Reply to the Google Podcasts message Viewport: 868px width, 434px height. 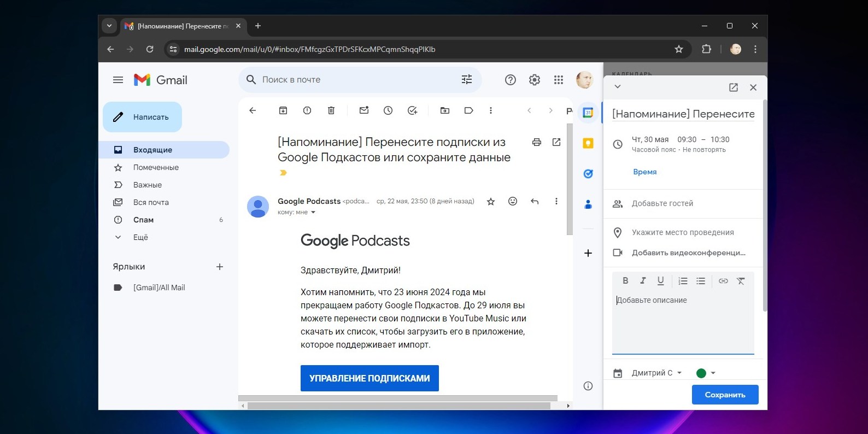click(535, 201)
